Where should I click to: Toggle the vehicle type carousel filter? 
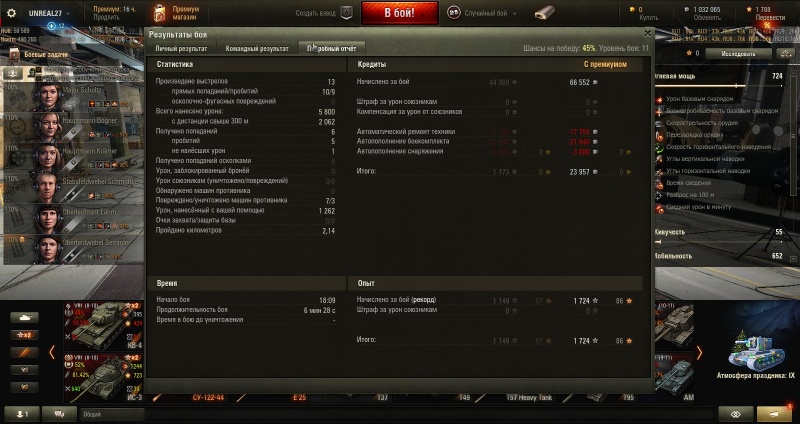[x=24, y=317]
